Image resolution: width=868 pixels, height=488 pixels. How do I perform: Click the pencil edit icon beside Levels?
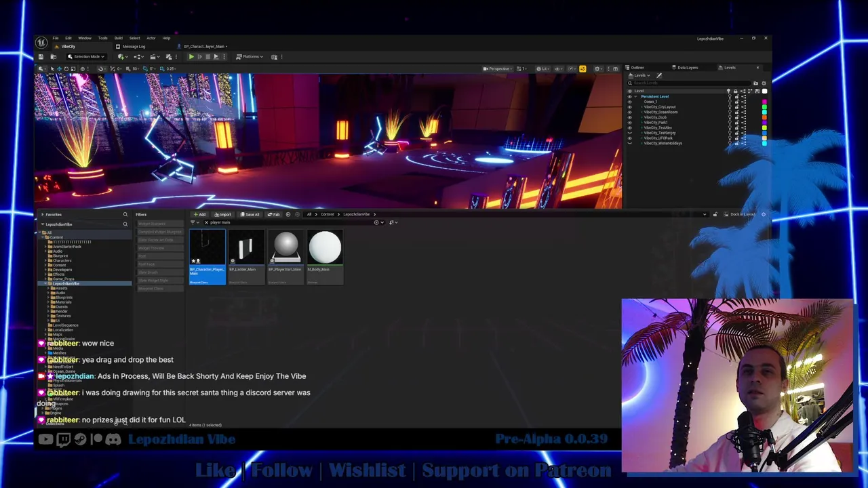(x=659, y=75)
